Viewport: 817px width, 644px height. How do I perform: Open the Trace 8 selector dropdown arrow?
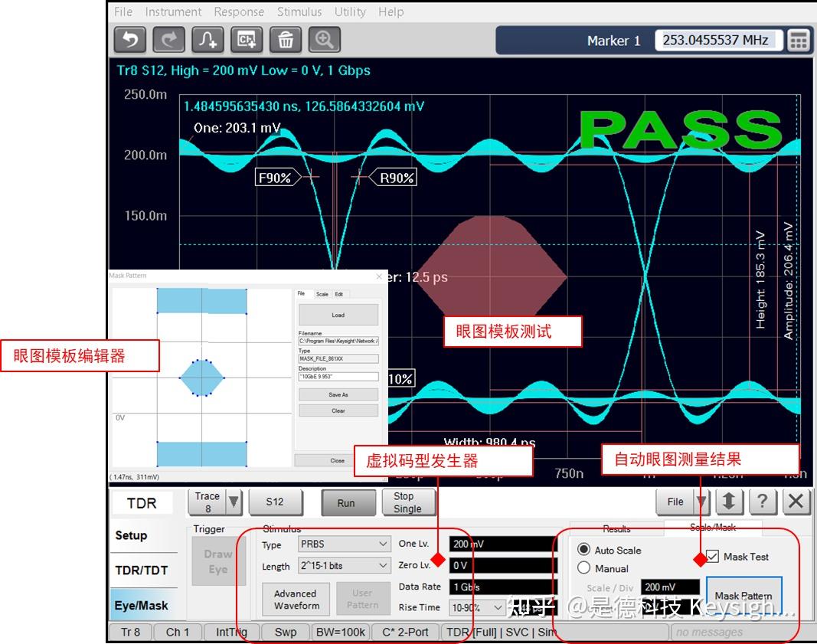coord(234,503)
